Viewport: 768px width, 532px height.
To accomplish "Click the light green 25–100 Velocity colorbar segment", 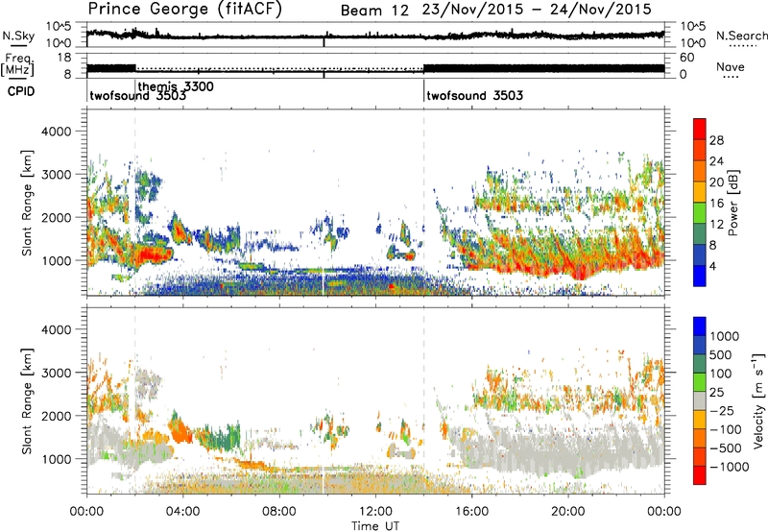I will [x=700, y=382].
